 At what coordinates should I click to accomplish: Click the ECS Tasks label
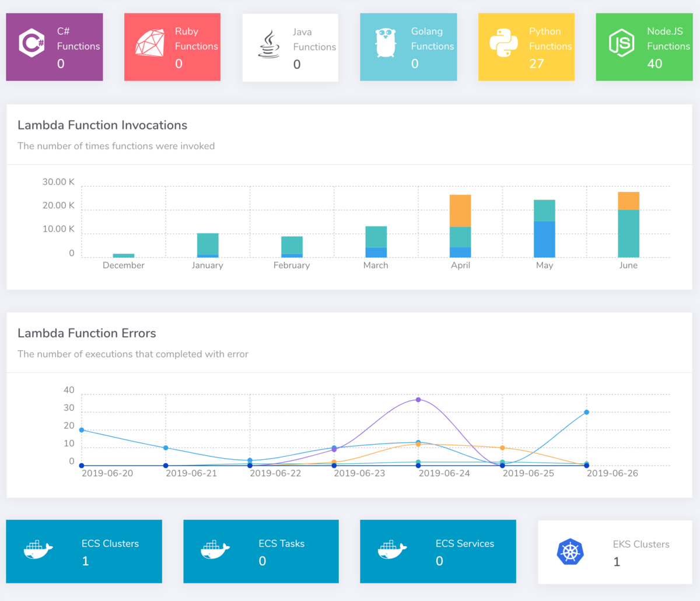[x=282, y=543]
